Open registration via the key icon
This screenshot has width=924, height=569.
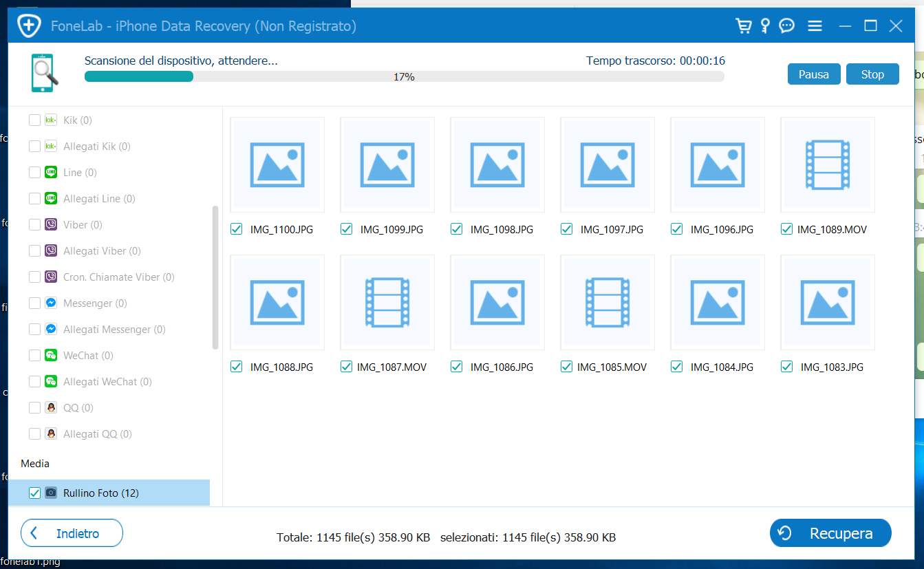tap(765, 26)
